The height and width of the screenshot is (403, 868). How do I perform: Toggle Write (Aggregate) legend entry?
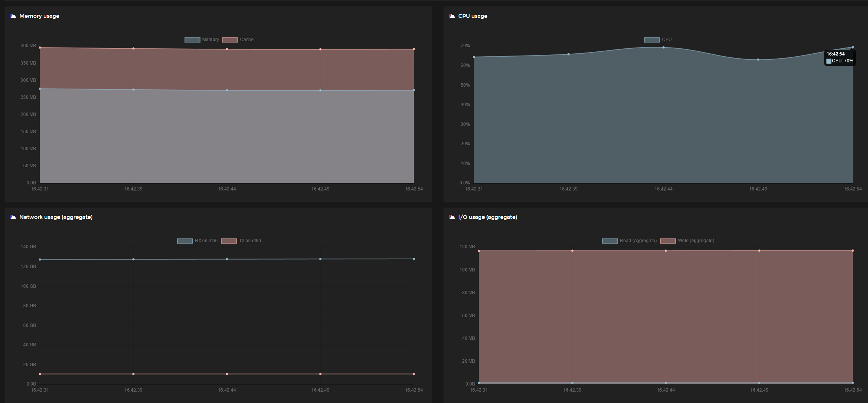[687, 241]
